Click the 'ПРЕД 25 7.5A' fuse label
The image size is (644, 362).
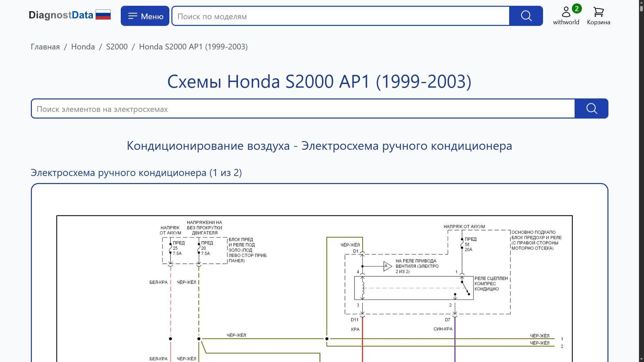coord(178,248)
